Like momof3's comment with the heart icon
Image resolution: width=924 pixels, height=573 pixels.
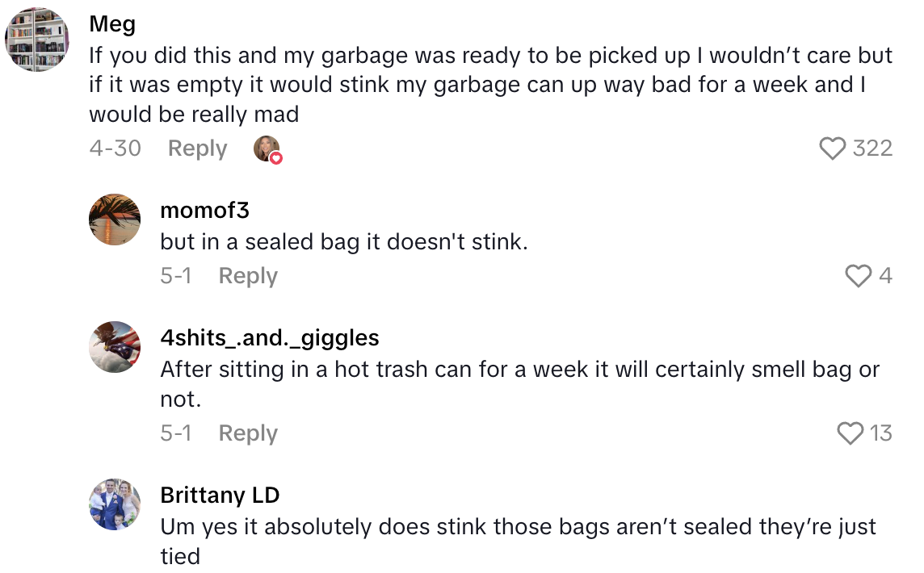(857, 276)
